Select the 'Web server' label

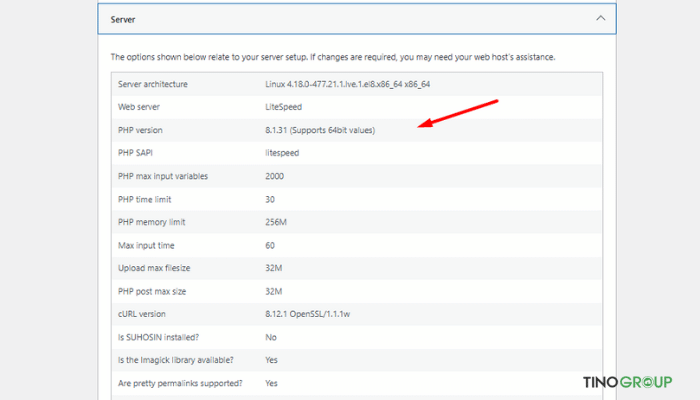click(x=139, y=107)
